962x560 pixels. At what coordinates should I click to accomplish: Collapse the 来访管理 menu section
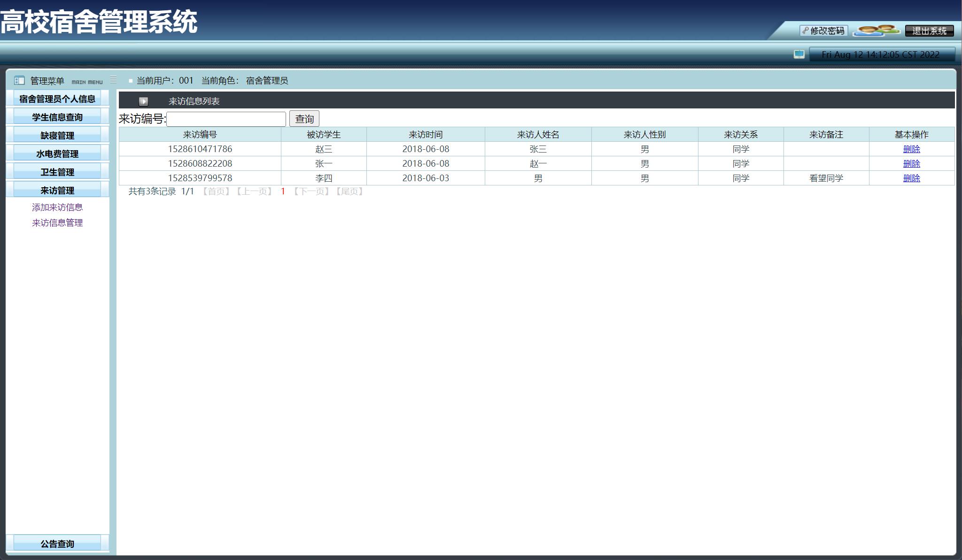(57, 191)
